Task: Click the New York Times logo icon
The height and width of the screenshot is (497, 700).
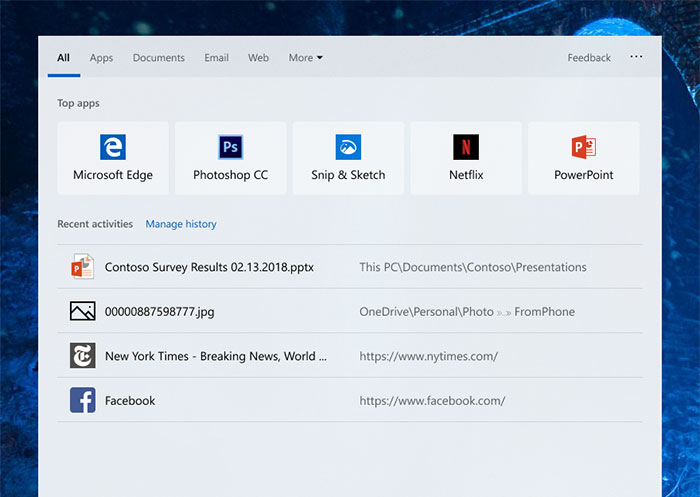Action: click(x=83, y=355)
